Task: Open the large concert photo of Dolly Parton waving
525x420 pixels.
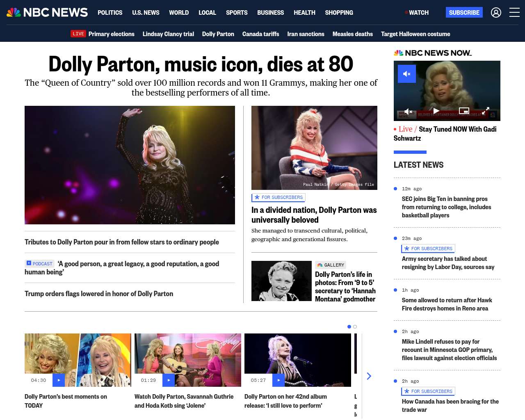Action: click(130, 165)
